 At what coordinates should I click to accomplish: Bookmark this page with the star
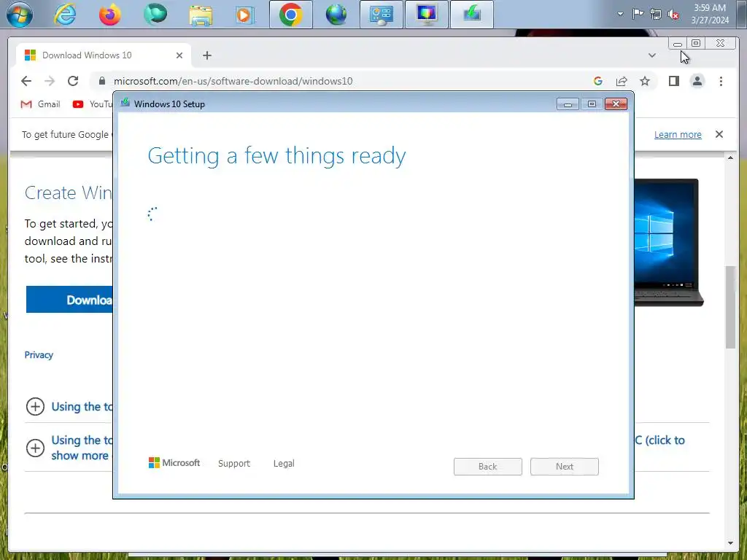click(645, 81)
